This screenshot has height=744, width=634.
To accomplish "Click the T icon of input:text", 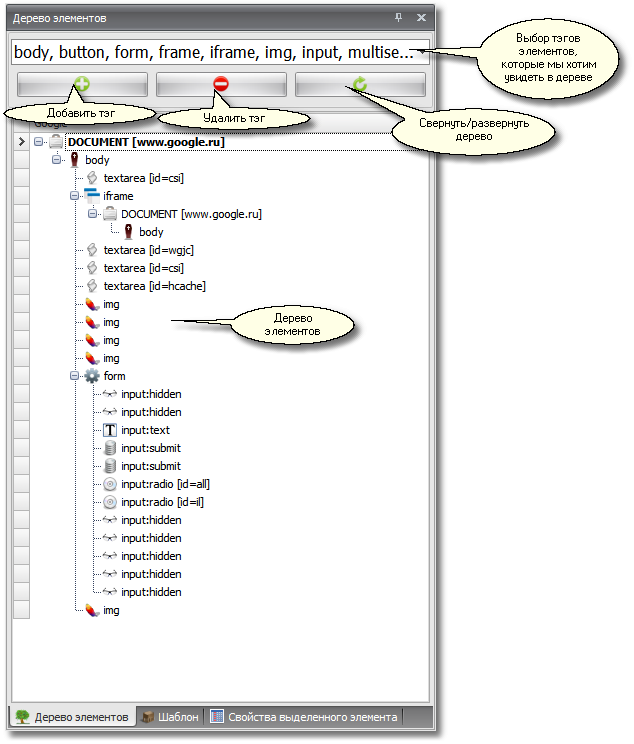I will pos(111,430).
